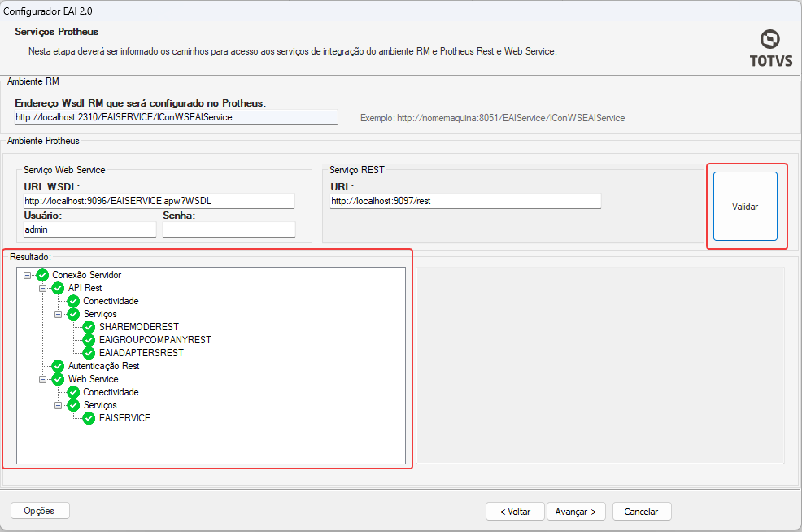The width and height of the screenshot is (802, 532).
Task: Click the Autenticação Rest status icon
Action: click(58, 366)
